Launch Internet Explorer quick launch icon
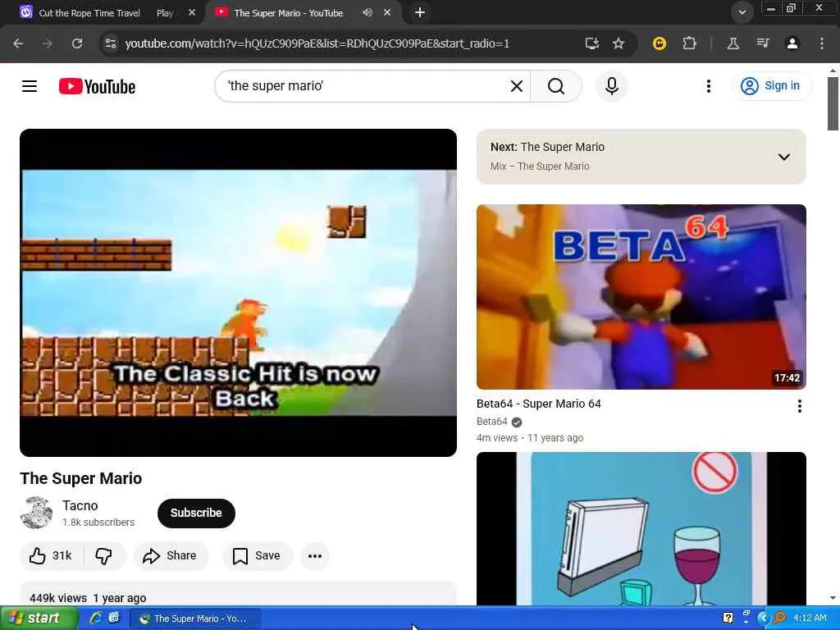This screenshot has width=840, height=630. (x=95, y=619)
